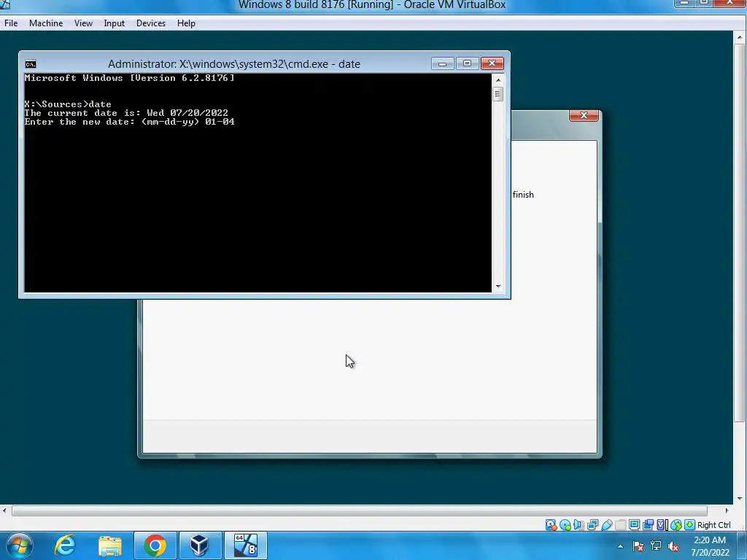Show hidden system tray icons
Screen dimensions: 747x560
click(x=620, y=546)
